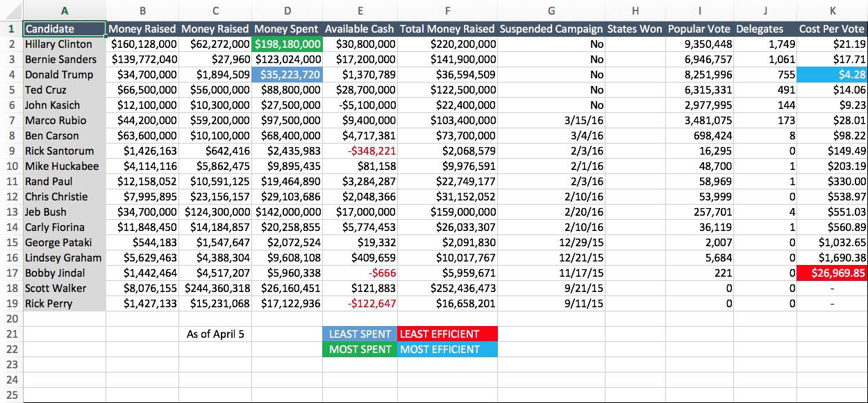Select the entire Candidate column via header A
868x403 pixels.
tap(65, 11)
